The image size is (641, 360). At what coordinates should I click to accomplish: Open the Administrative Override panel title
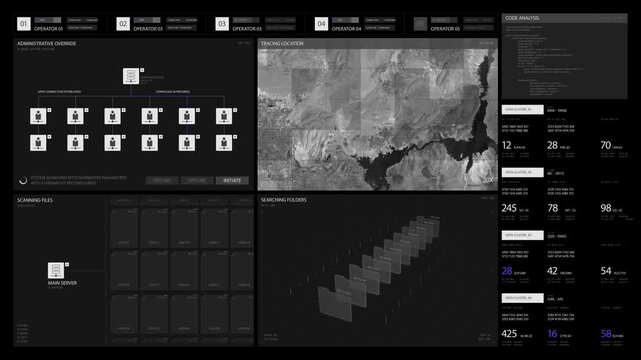[x=47, y=43]
